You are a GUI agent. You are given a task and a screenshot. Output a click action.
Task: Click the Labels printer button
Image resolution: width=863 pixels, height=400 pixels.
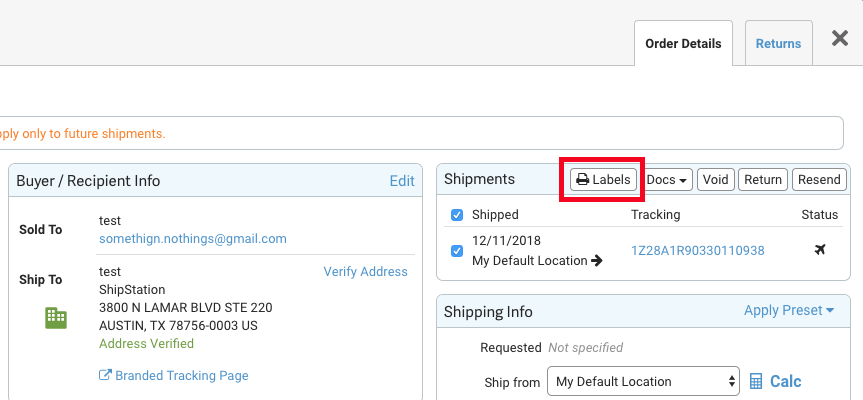tap(603, 180)
